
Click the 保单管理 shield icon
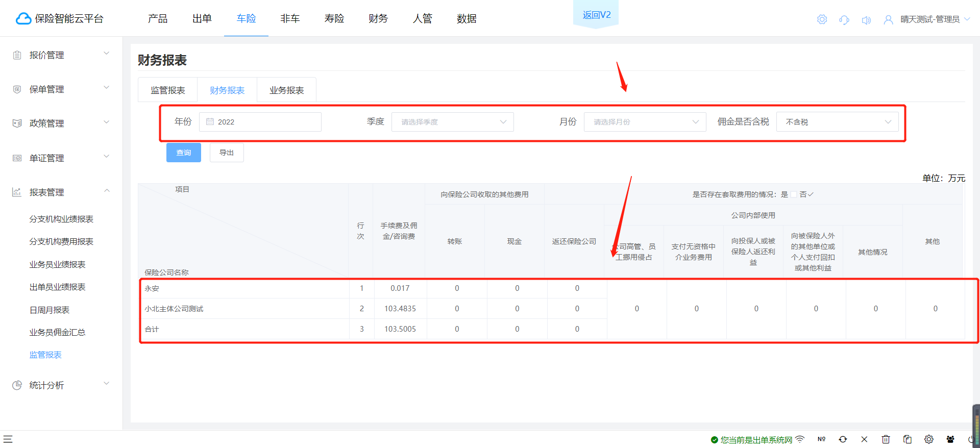[x=17, y=89]
